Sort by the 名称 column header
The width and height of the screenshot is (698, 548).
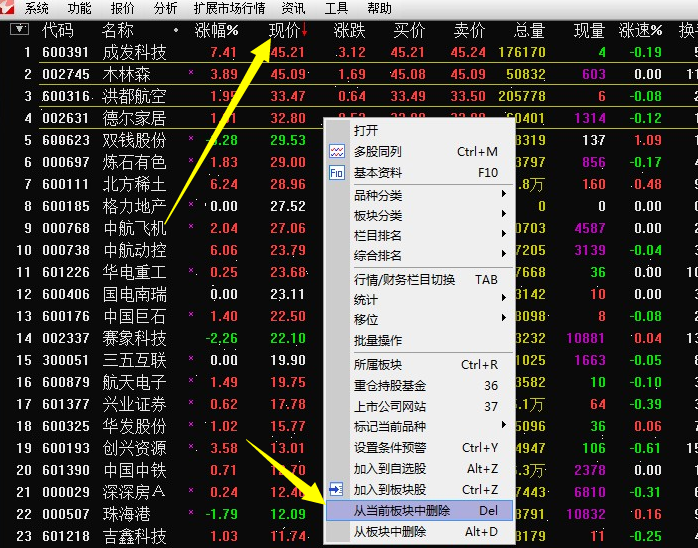(118, 30)
